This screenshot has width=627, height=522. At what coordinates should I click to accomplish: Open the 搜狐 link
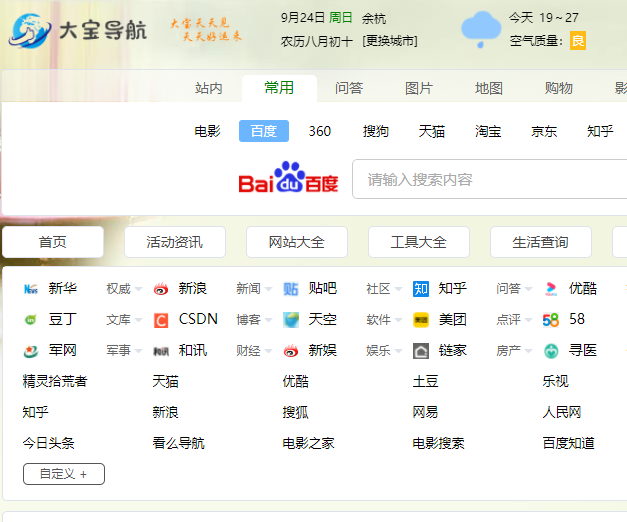click(296, 412)
